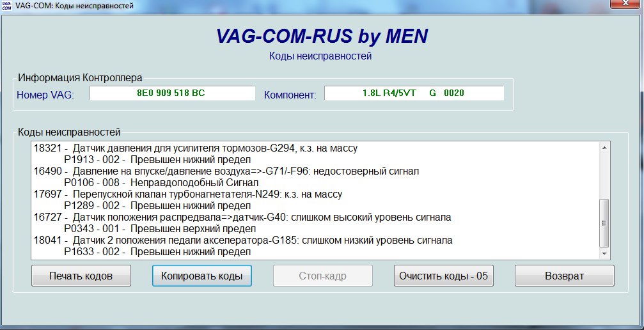Click the Номер VAG field 8E0 909 518 BC

pos(173,93)
